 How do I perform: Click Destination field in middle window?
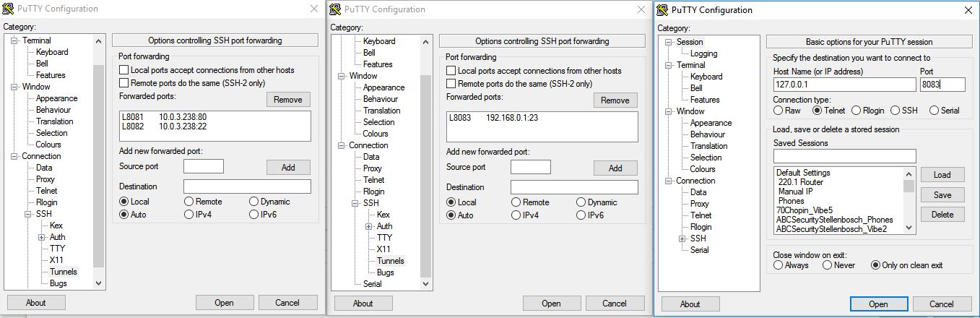coord(574,187)
